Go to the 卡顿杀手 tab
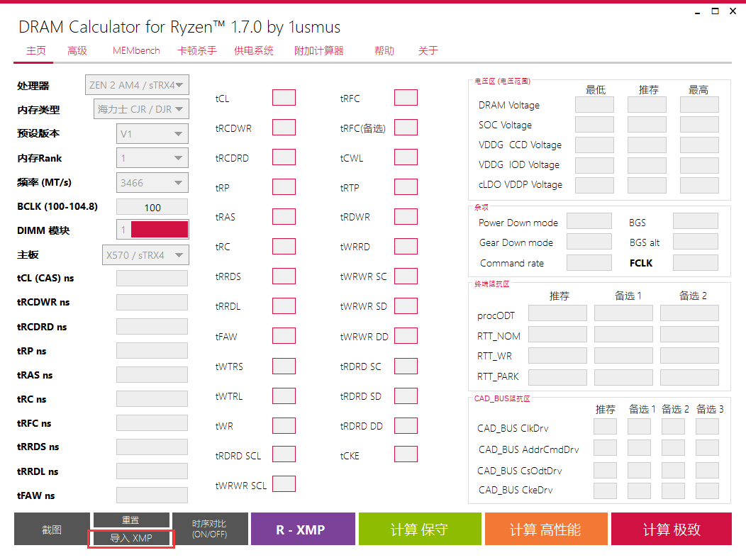Viewport: 746px width, 560px height. pyautogui.click(x=197, y=51)
